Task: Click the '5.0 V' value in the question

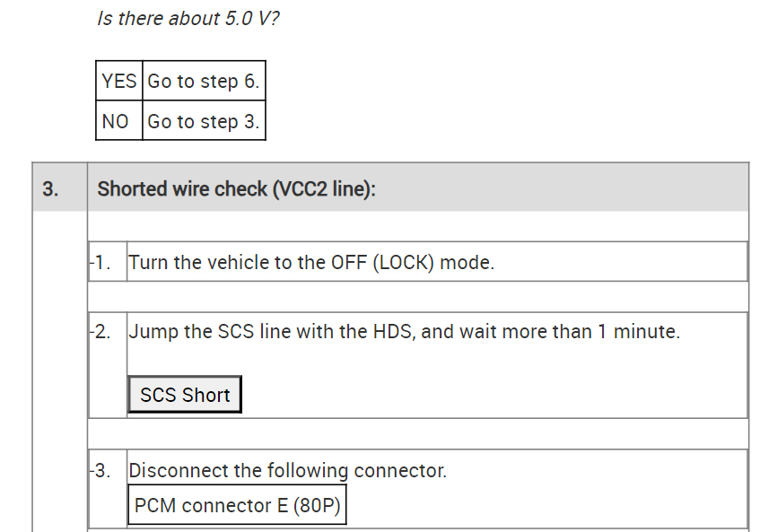Action: tap(246, 19)
